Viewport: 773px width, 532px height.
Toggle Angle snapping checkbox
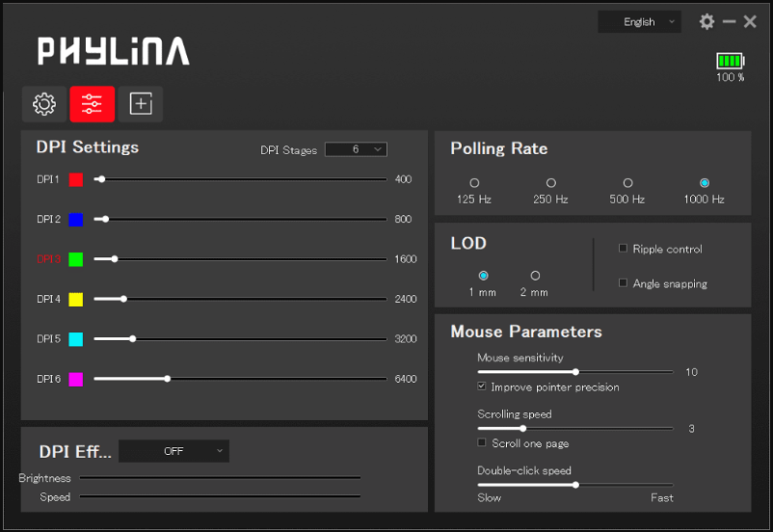click(623, 283)
